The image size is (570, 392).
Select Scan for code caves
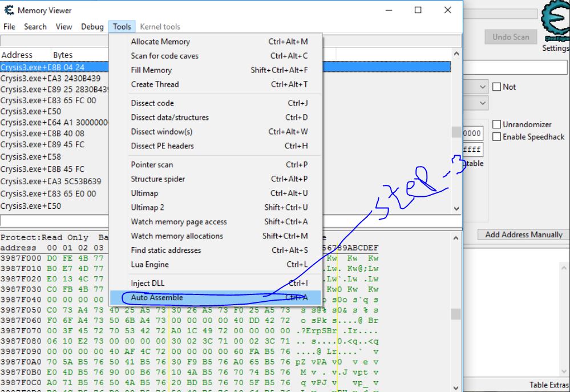click(x=216, y=56)
